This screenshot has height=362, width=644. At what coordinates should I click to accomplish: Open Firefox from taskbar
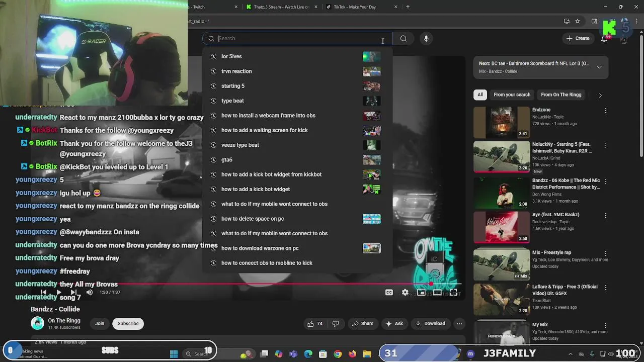352,354
